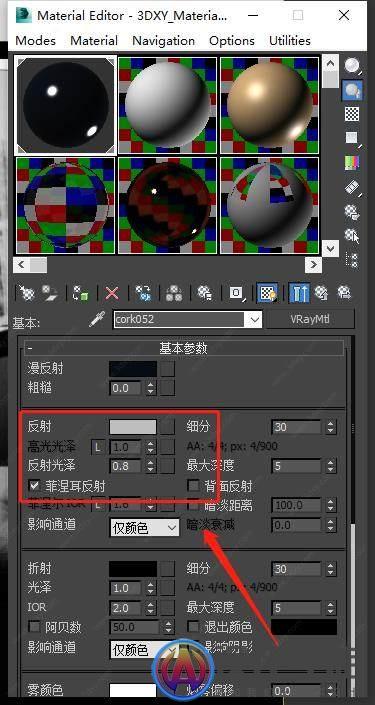Image resolution: width=375 pixels, height=705 pixels.
Task: Click Go Forward to Sibling icon
Action: point(344,294)
